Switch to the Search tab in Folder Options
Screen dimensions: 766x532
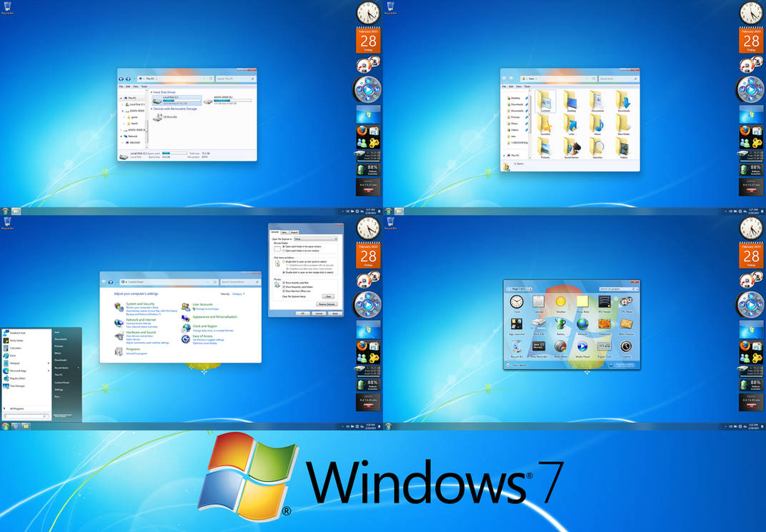coord(294,232)
